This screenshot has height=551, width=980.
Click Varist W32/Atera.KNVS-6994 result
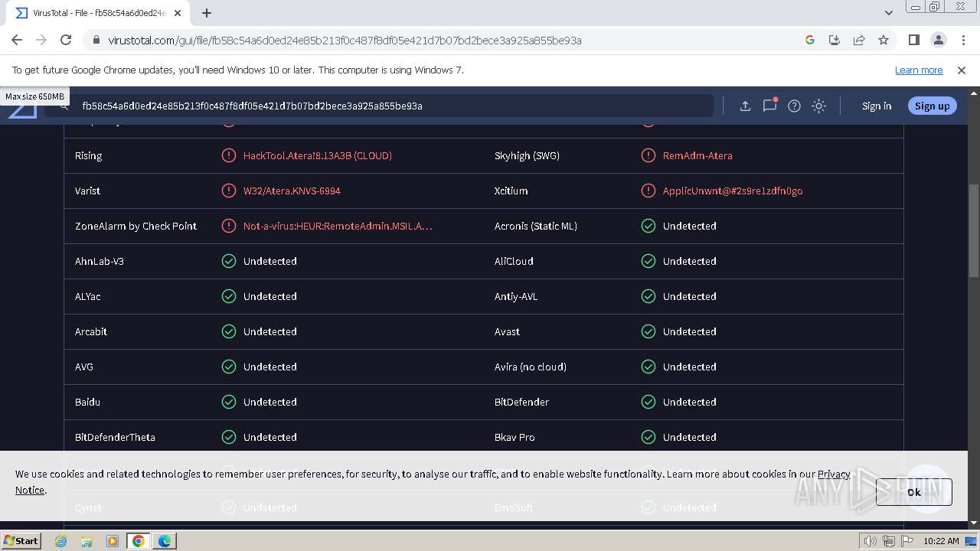click(x=292, y=191)
